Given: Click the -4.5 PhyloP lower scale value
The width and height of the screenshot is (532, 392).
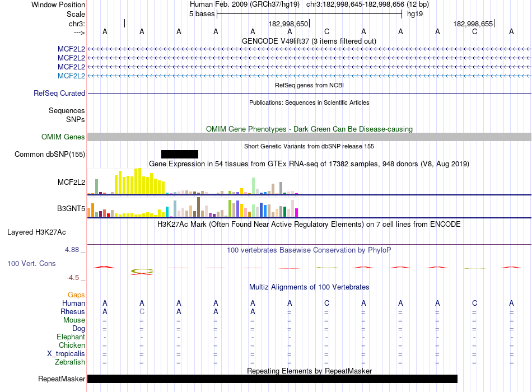Looking at the screenshot, I should (x=73, y=278).
